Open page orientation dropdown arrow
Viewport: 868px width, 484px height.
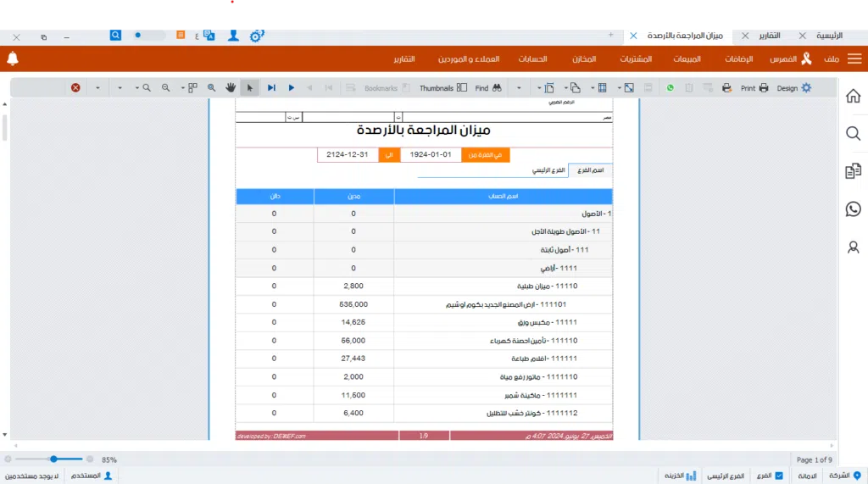coord(565,87)
